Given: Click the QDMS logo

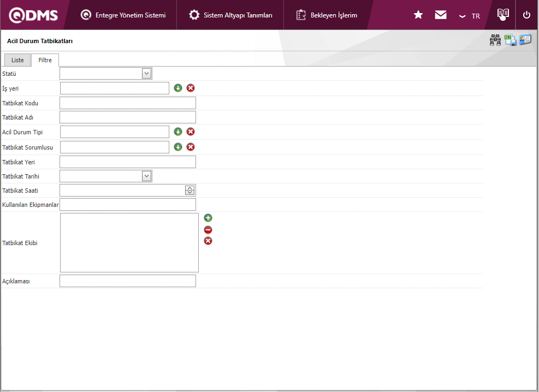Looking at the screenshot, I should (33, 15).
